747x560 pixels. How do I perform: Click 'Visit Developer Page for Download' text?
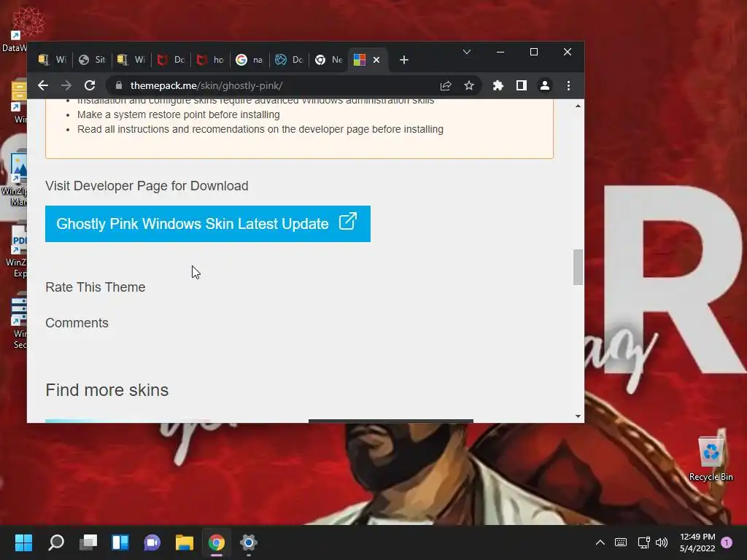(147, 186)
